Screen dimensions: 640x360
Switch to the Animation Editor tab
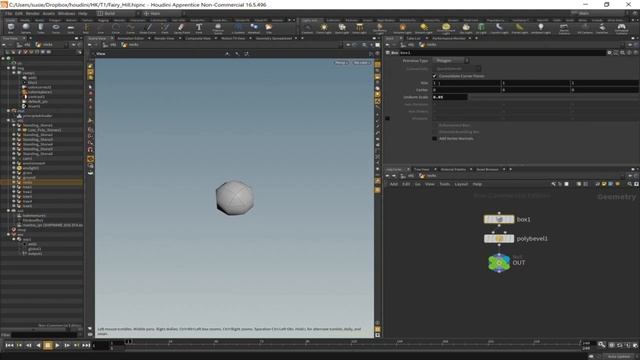click(131, 38)
